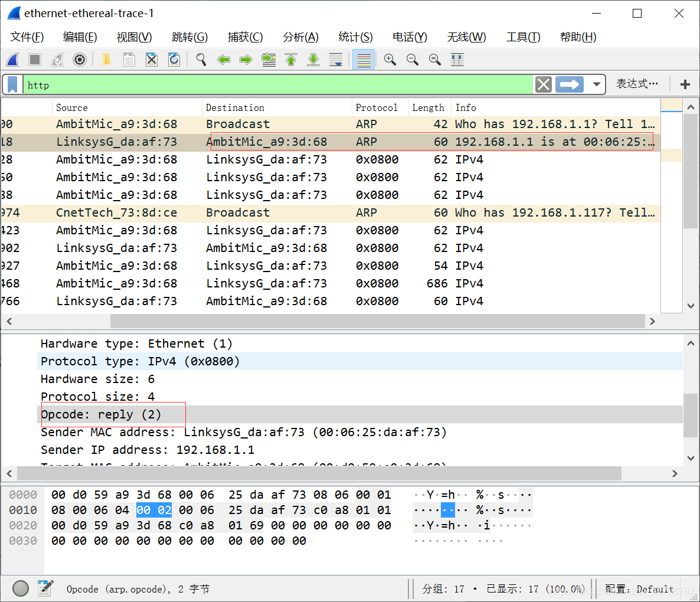Sort packets by Protocol column header
Viewport: 700px width, 602px height.
380,107
